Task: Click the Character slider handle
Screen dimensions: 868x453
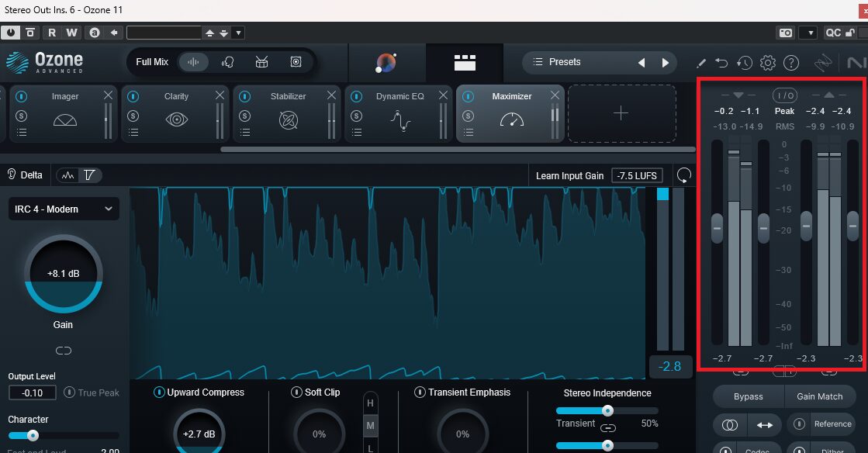Action: [x=33, y=435]
